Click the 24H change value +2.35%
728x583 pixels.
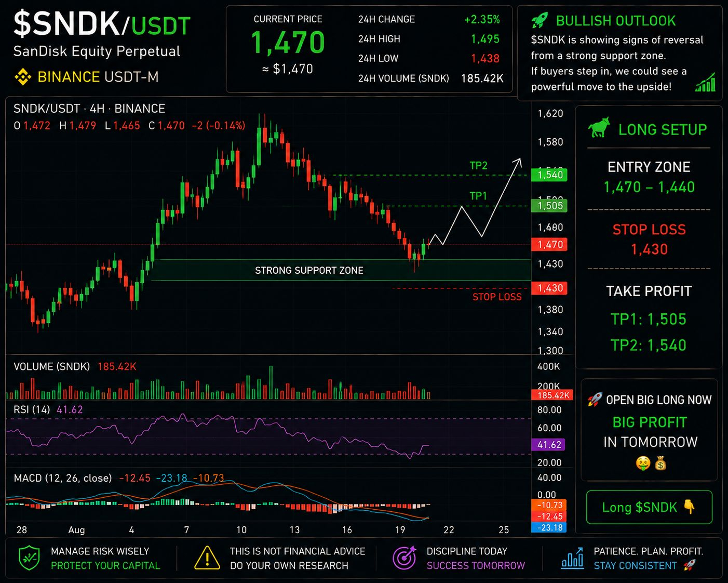click(482, 20)
